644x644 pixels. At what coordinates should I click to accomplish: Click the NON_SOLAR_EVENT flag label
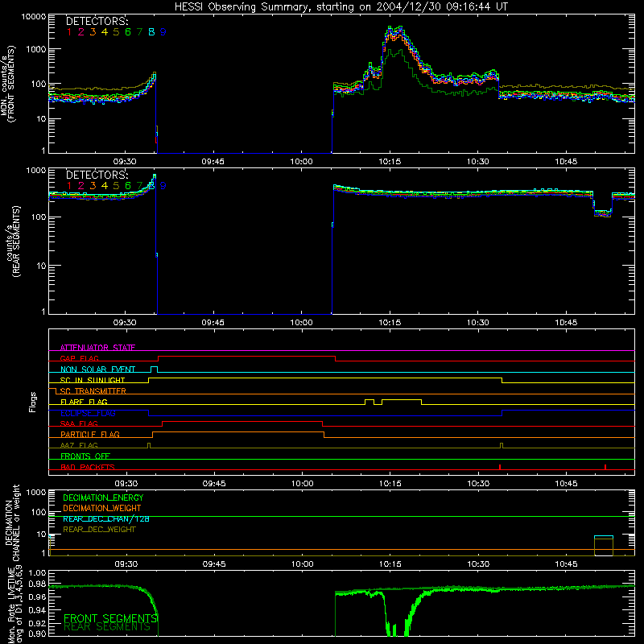coord(97,369)
